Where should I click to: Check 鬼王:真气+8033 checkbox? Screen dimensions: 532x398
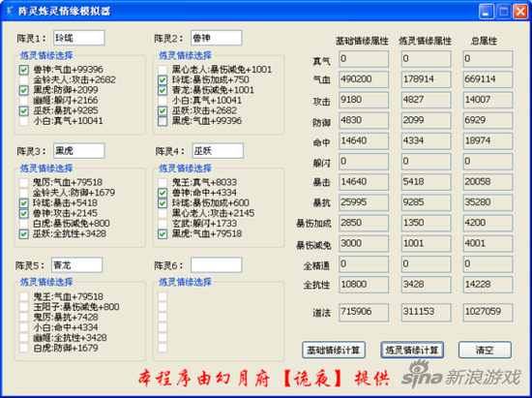pos(163,183)
